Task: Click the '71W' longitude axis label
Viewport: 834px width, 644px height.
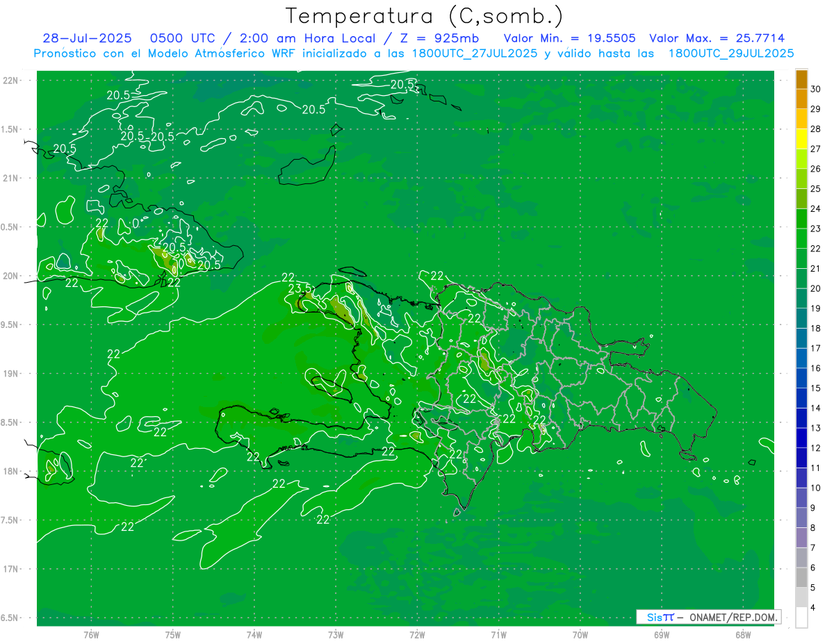Action: pyautogui.click(x=498, y=634)
